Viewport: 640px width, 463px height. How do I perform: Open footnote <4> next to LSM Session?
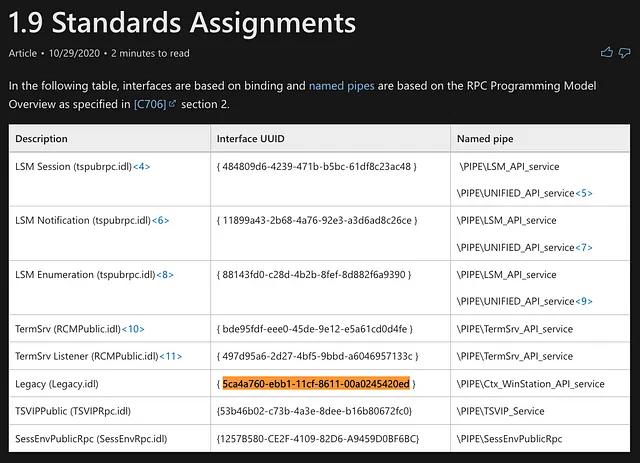point(142,167)
